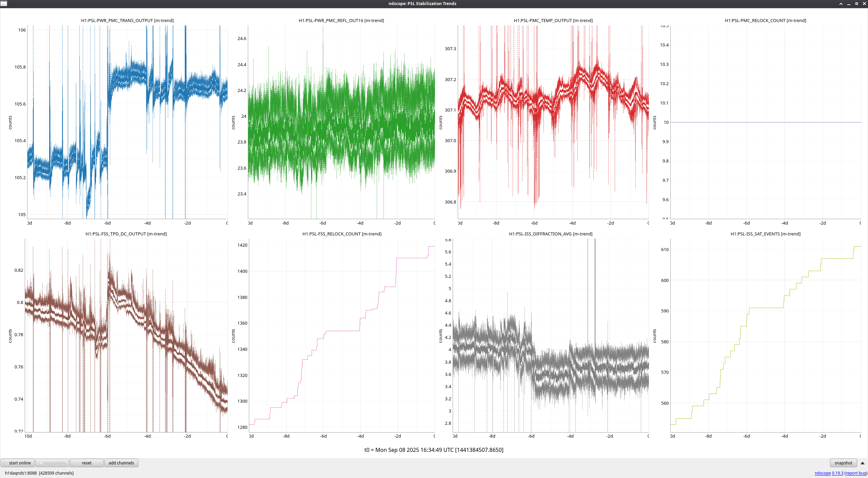Expand the arrow next to snapshot
Viewport: 868px width, 478px height.
[x=862, y=463]
